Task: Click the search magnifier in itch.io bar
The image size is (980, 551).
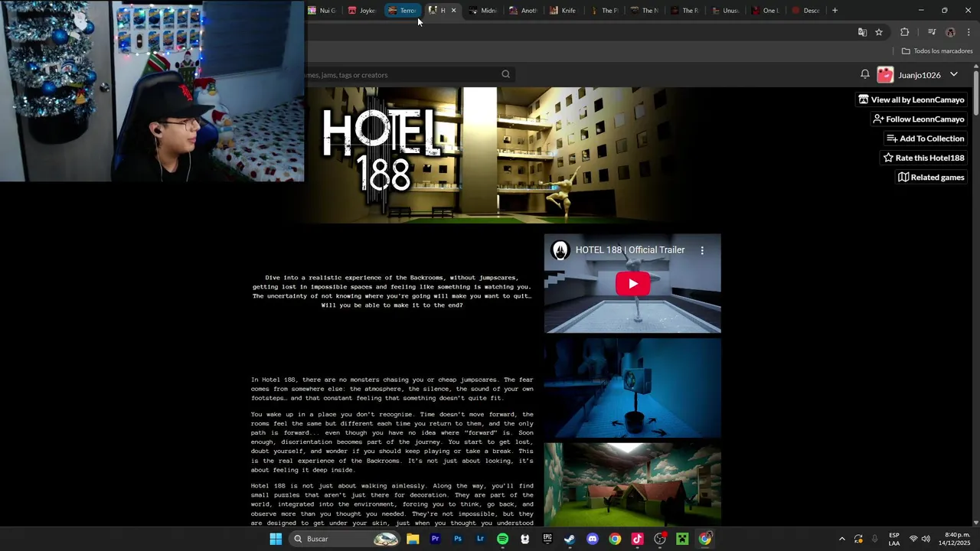Action: coord(505,74)
